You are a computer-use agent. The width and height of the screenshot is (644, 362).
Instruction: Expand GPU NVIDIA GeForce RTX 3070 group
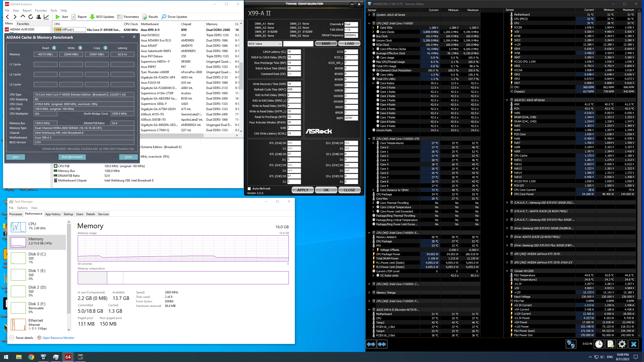coord(507,254)
